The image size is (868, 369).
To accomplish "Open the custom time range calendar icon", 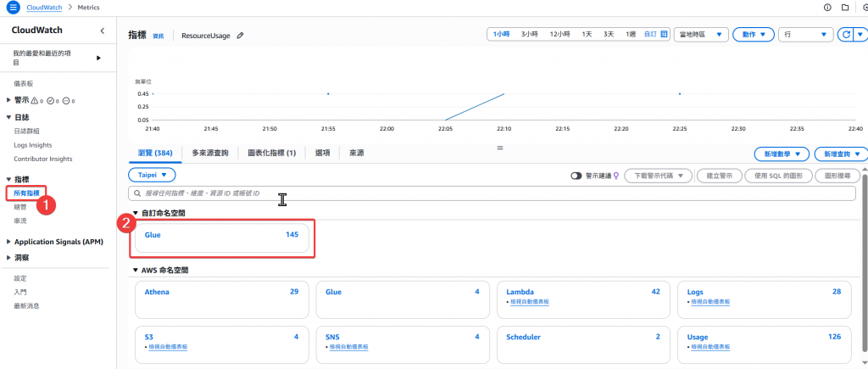I will pyautogui.click(x=665, y=34).
